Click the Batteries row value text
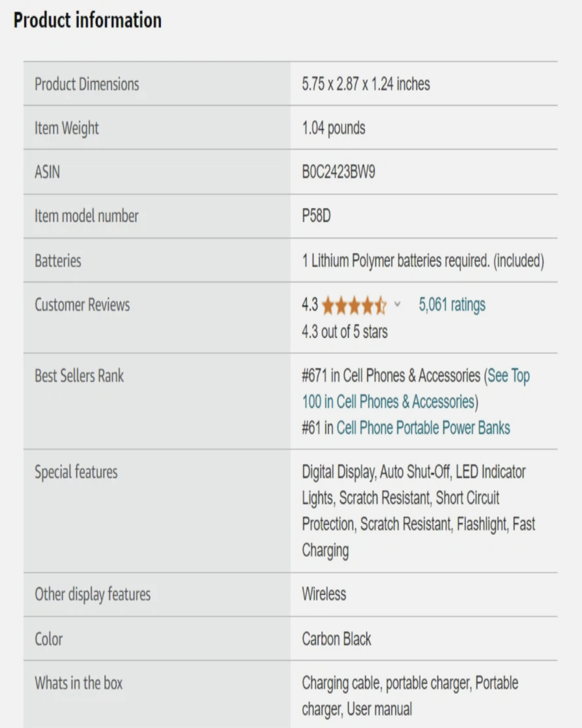Screen dimensions: 582x728 [x=423, y=260]
